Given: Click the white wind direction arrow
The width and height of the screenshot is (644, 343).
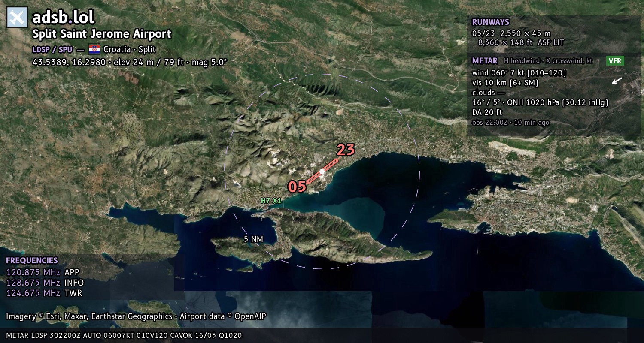Looking at the screenshot, I should click(617, 81).
